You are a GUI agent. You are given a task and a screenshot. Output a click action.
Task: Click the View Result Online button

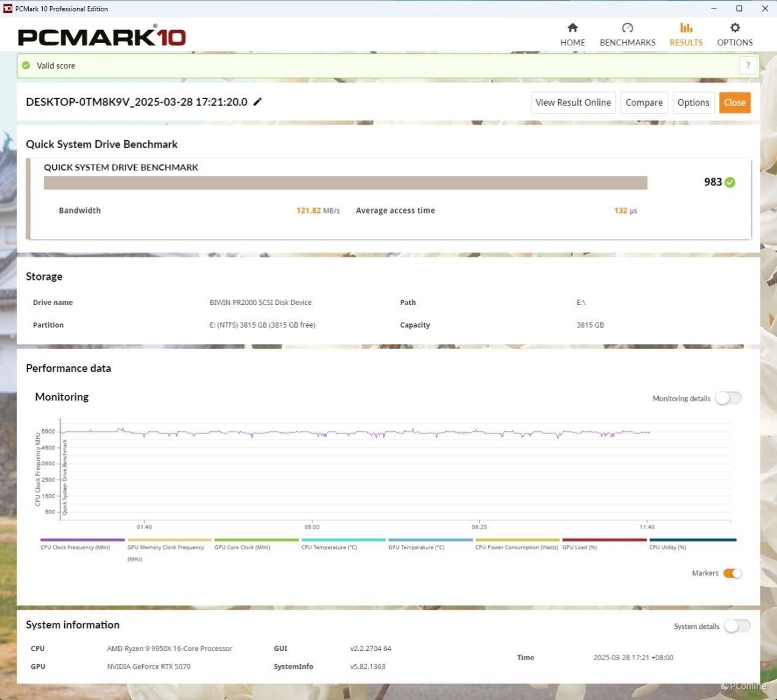[573, 102]
